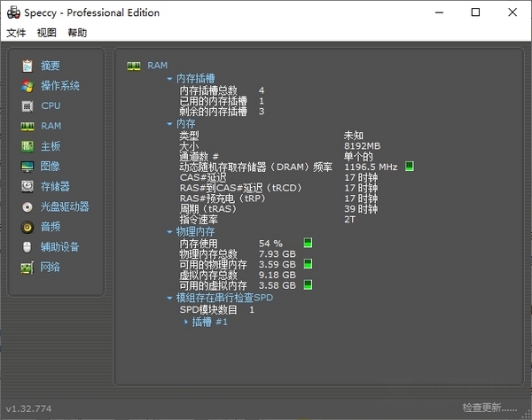Close the Speccy window
Screen dimensions: 532x420
coord(512,12)
